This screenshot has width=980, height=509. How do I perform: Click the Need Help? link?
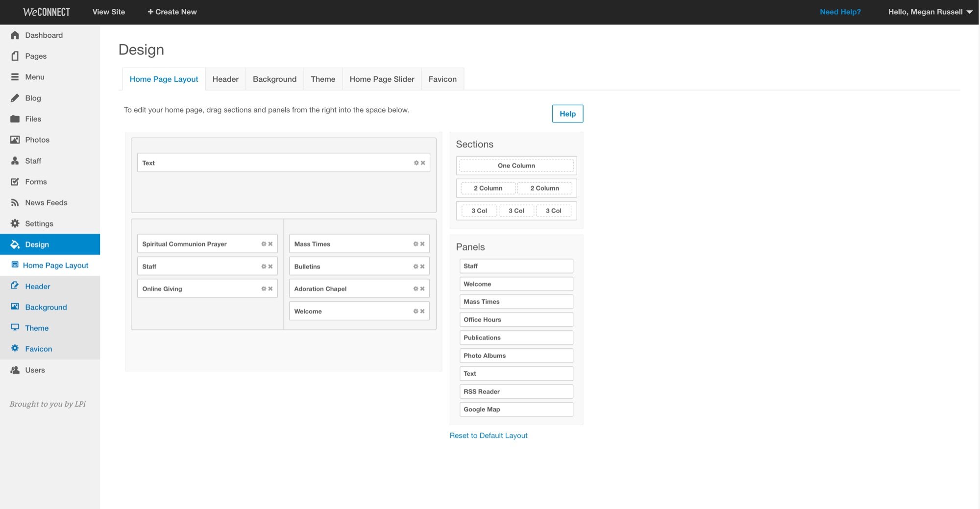(x=840, y=12)
